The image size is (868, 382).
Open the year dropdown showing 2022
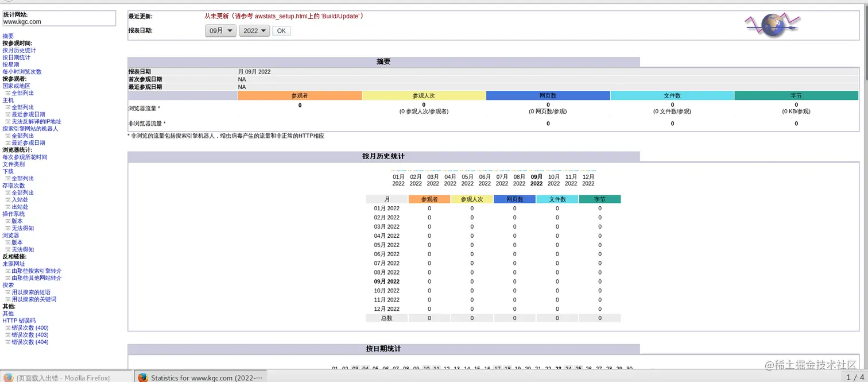(x=254, y=30)
